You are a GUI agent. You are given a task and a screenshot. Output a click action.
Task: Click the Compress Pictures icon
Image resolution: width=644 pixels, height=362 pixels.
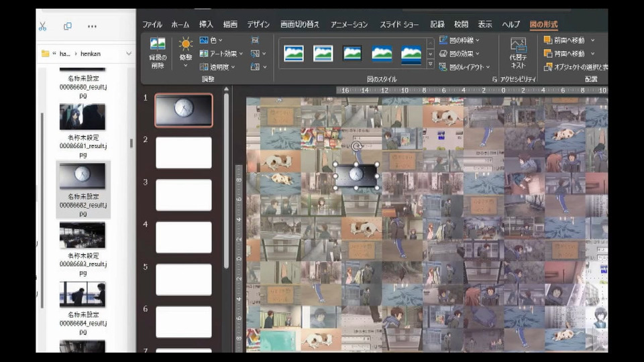tap(255, 40)
